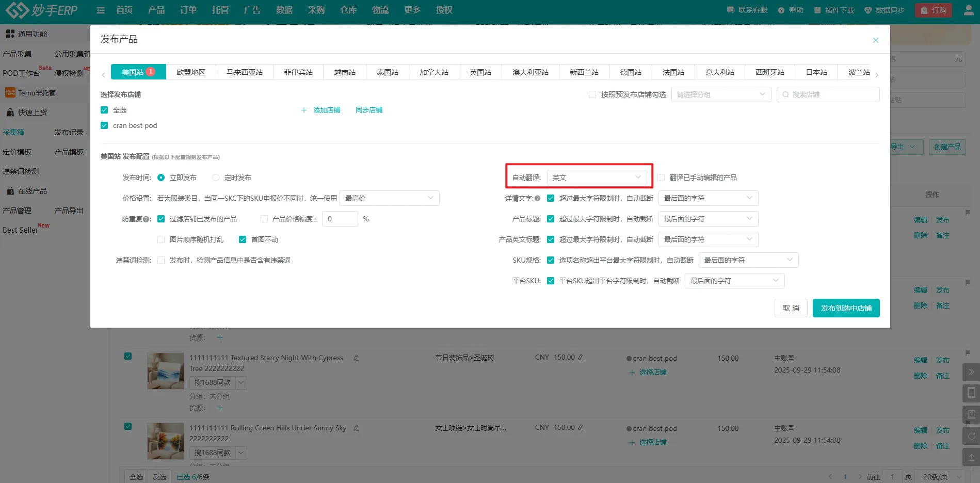Switch to the 马来西亚站 tab
This screenshot has height=483, width=980.
click(x=245, y=72)
